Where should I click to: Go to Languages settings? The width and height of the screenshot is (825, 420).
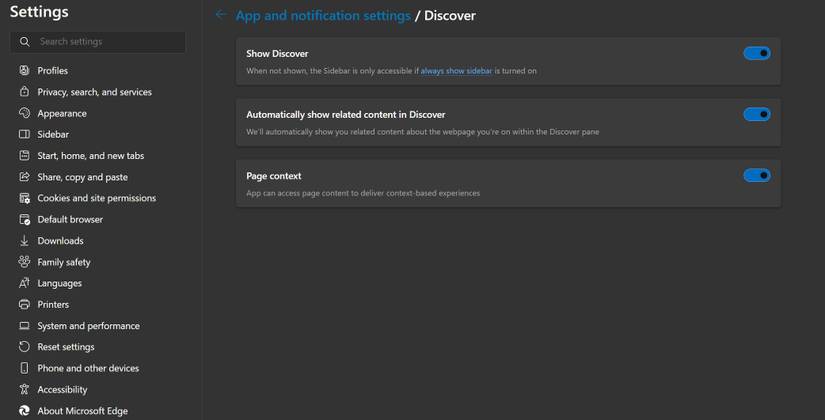[x=59, y=283]
